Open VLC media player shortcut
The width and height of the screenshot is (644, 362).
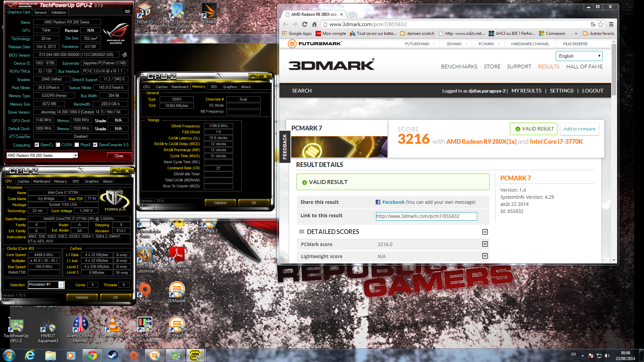113,327
